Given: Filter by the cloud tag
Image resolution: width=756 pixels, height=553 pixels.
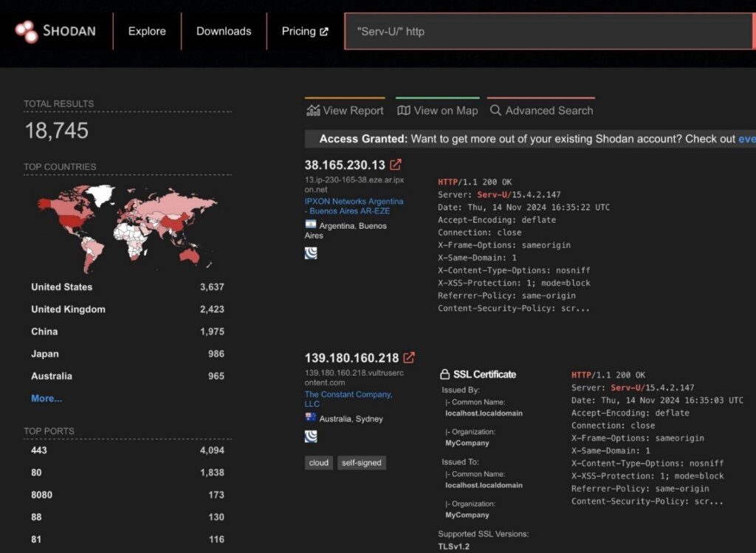Looking at the screenshot, I should pyautogui.click(x=319, y=463).
